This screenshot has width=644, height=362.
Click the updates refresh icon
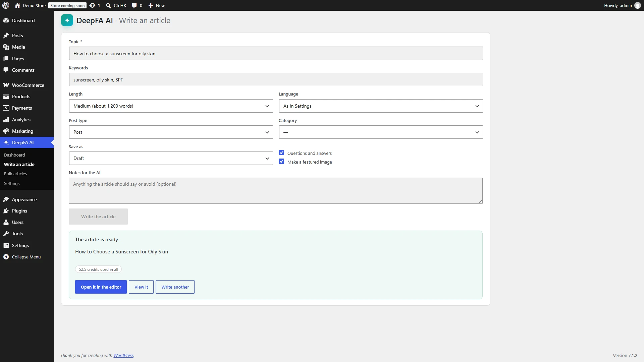click(x=93, y=5)
